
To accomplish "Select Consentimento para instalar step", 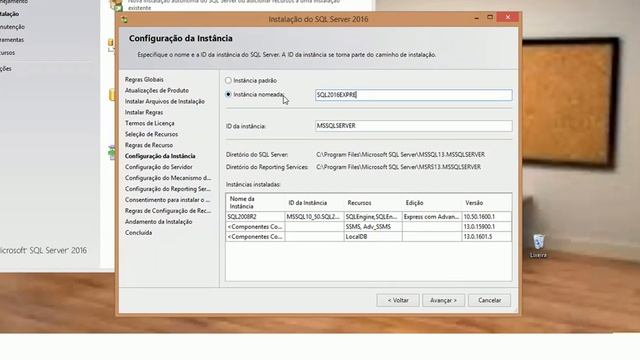I will pyautogui.click(x=167, y=200).
